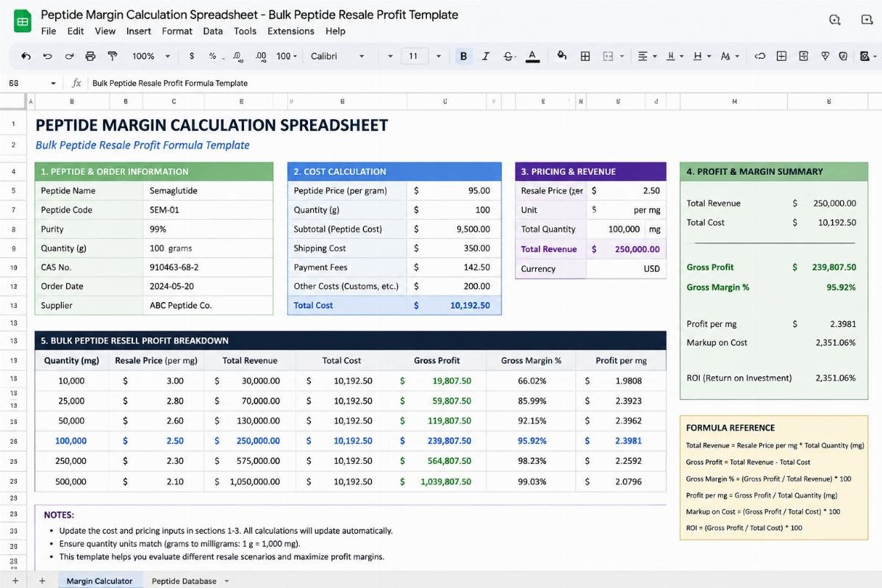This screenshot has width=882, height=588.
Task: Open the Extensions menu
Action: (291, 31)
